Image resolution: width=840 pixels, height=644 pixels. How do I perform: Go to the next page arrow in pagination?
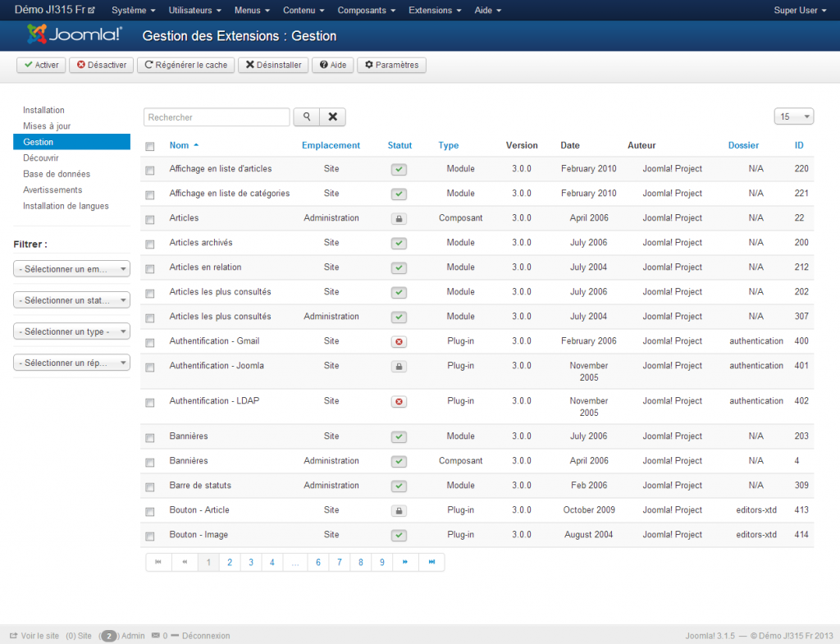[405, 562]
